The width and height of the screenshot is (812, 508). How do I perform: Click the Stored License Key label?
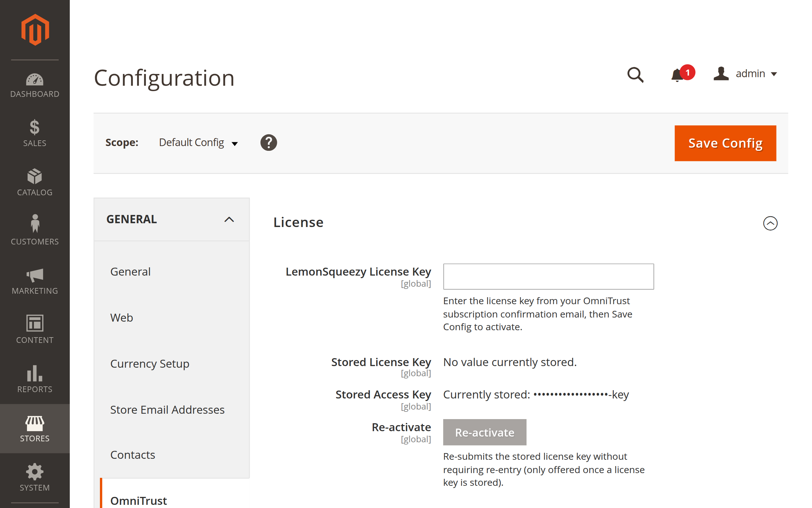[381, 362]
